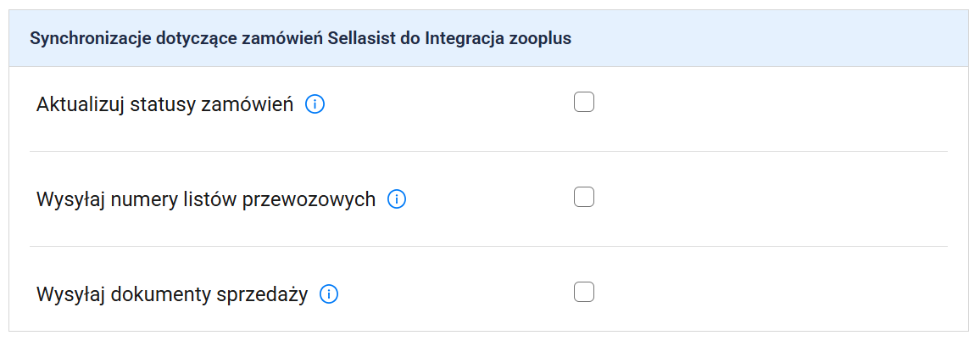The width and height of the screenshot is (980, 341).
Task: Tick the Wysyłaj numery listów przewozowych checkbox
Action: (x=584, y=198)
